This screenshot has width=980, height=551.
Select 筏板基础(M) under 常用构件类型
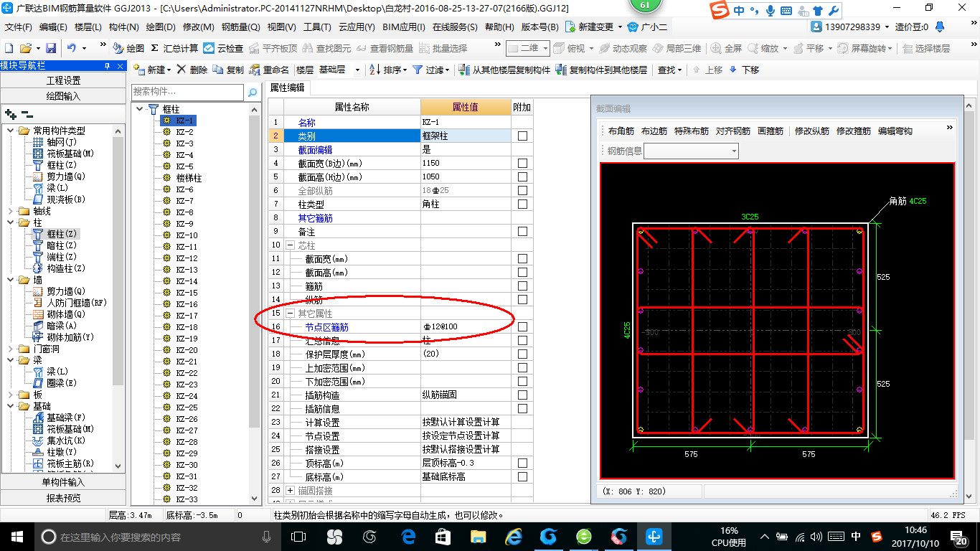click(x=64, y=154)
